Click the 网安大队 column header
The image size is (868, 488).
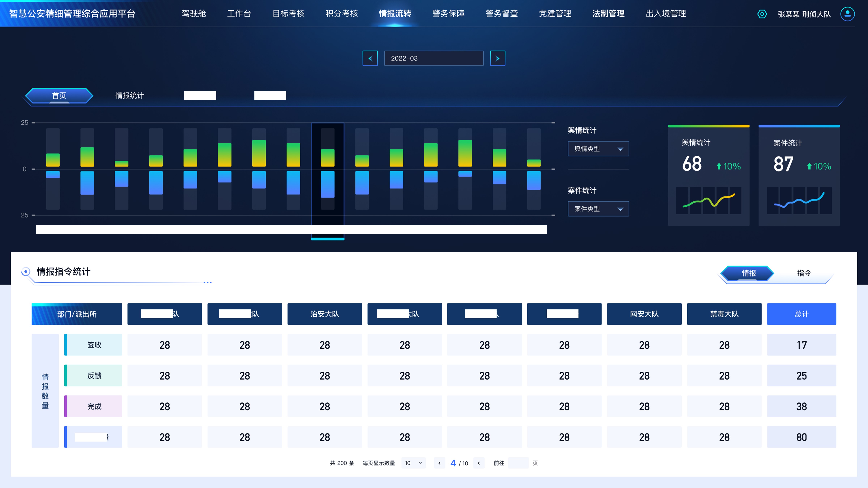point(644,314)
